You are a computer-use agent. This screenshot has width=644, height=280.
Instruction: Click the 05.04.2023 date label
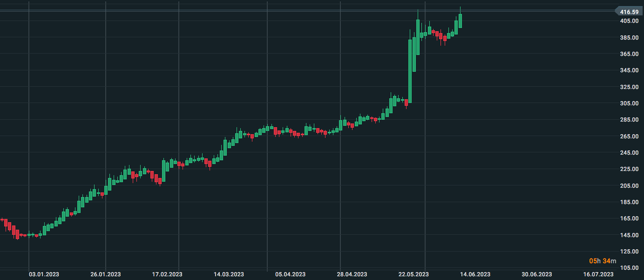click(291, 274)
